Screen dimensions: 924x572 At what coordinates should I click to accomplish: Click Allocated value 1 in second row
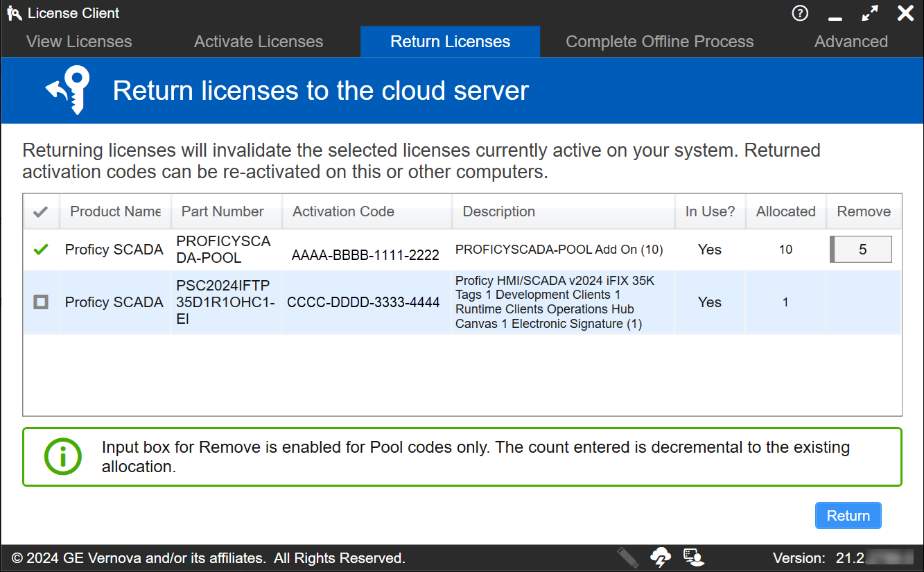pos(785,302)
